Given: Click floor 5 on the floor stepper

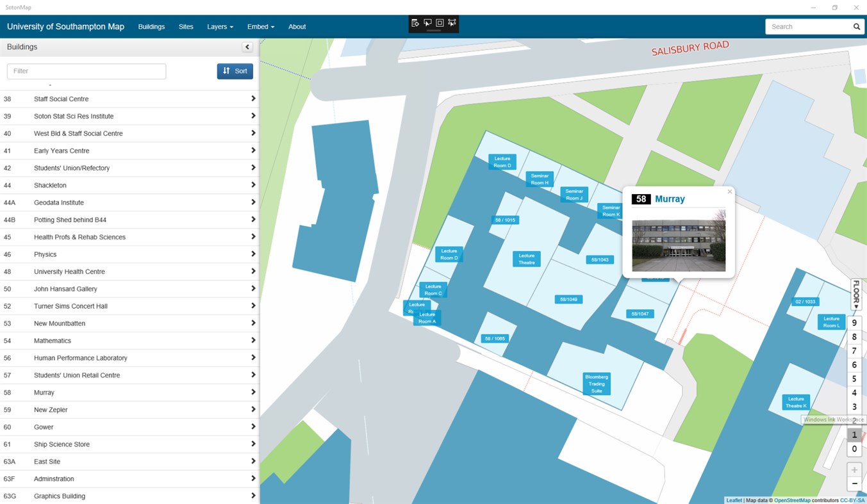Looking at the screenshot, I should (x=854, y=378).
